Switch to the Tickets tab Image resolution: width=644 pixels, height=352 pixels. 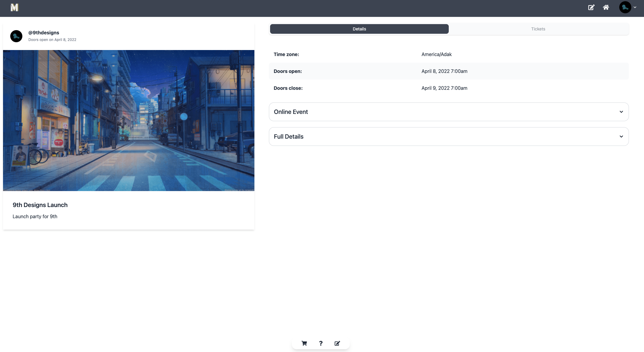[x=538, y=29]
